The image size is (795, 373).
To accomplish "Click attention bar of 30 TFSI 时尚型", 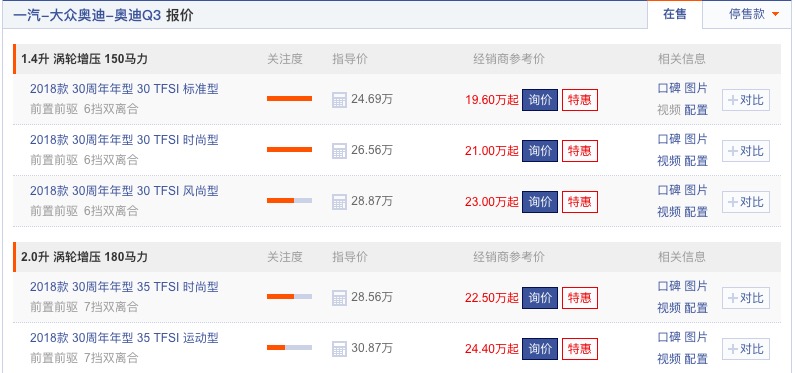I will (290, 150).
